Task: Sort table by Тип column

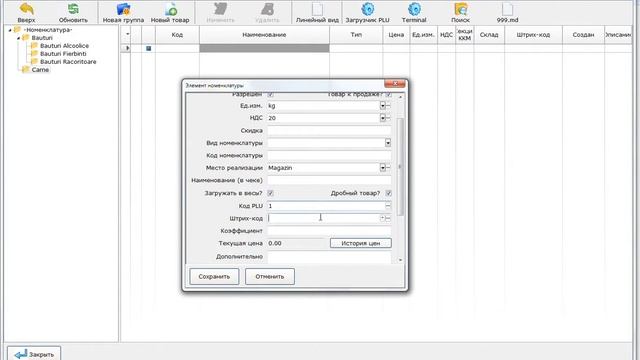Action: pyautogui.click(x=356, y=35)
